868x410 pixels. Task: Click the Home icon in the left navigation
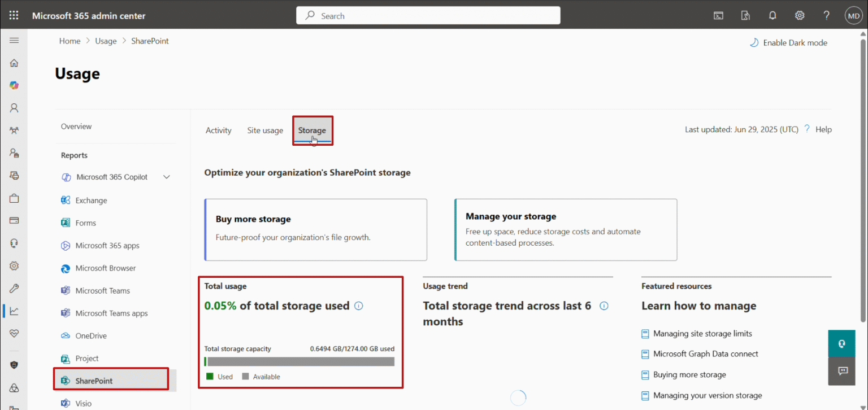tap(14, 63)
